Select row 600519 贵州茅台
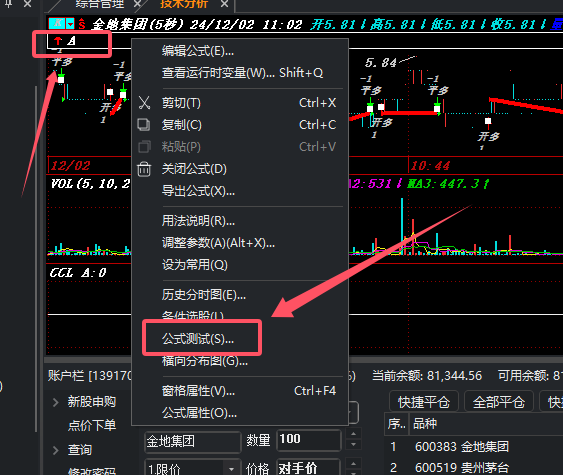The image size is (563, 475). click(474, 467)
